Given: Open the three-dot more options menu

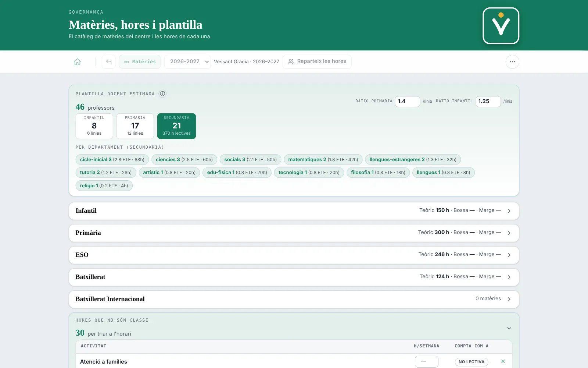Looking at the screenshot, I should (512, 62).
